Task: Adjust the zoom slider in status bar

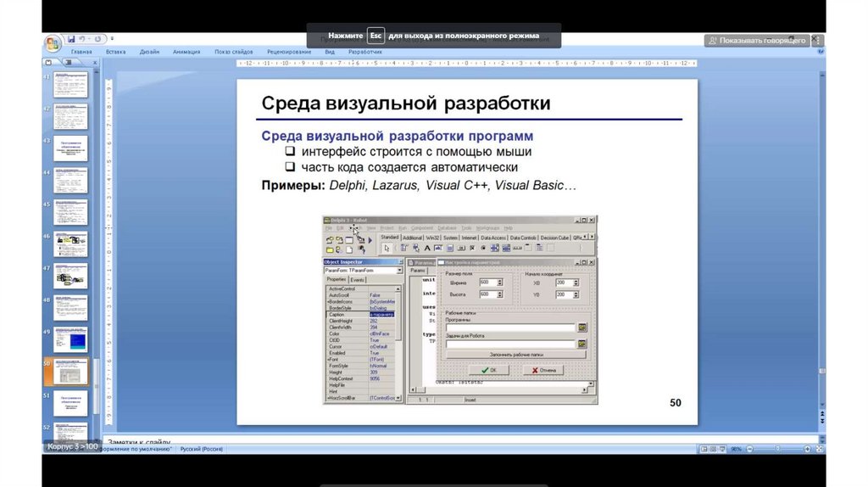Action: click(778, 449)
